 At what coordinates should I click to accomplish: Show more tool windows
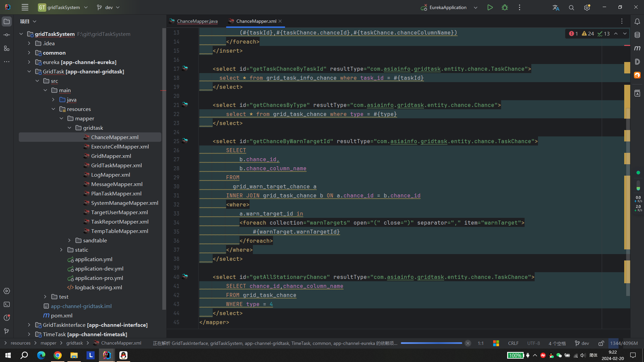(x=7, y=62)
